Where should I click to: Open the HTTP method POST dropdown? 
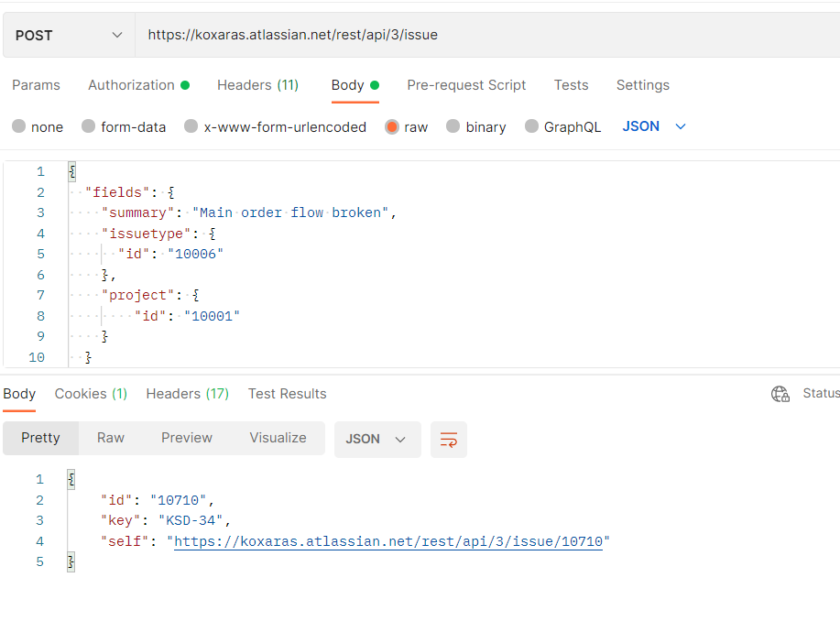(69, 36)
